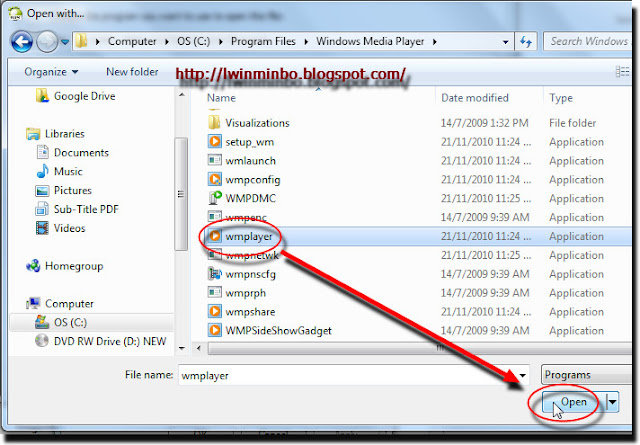Click the change view icon in toolbar

622,72
